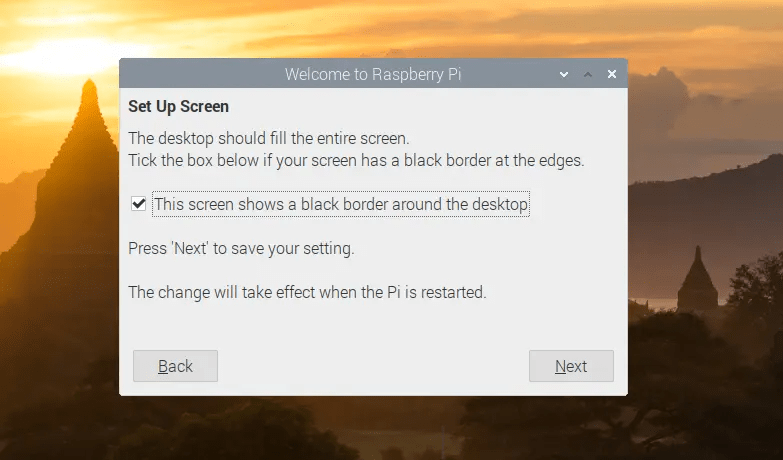Click the 'Set Up Screen' heading
783x460 pixels.
(178, 106)
